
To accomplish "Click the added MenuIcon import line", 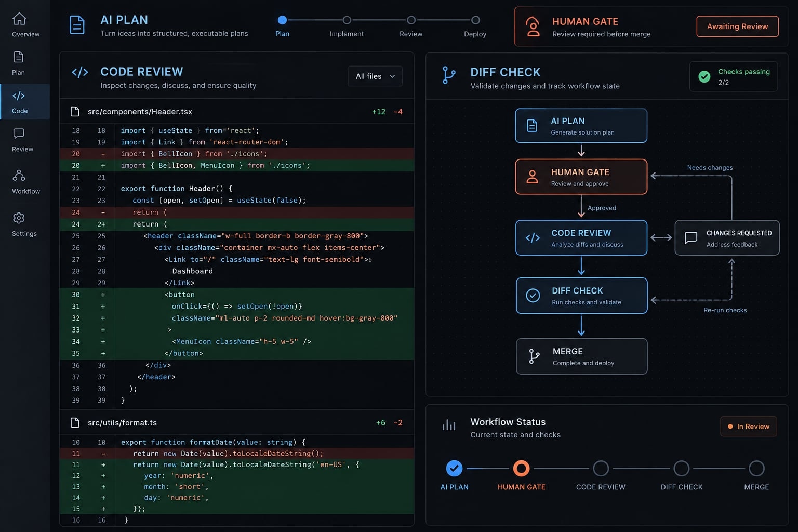I will coord(237,166).
